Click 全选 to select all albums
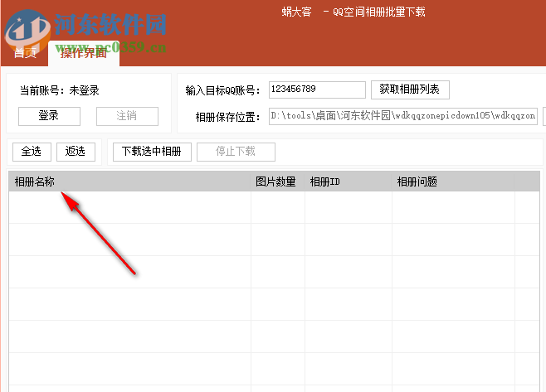546x392 pixels. coord(32,152)
